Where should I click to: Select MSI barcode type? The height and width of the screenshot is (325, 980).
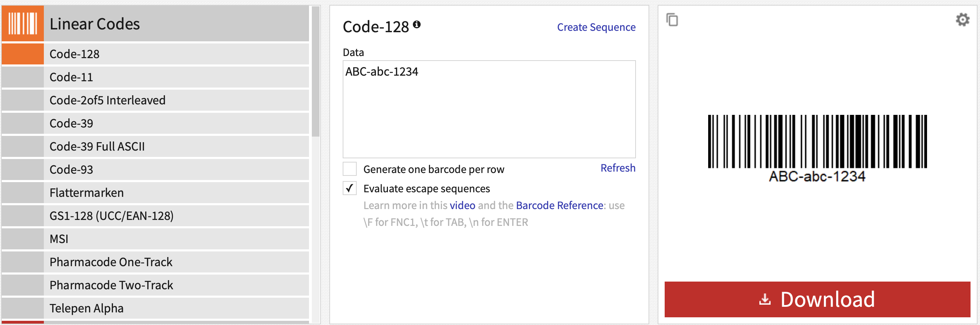[x=155, y=239]
